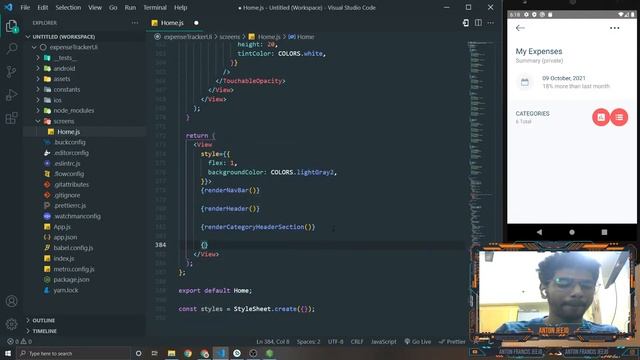Open Chrome from the taskbar
The width and height of the screenshot is (640, 360).
coord(188,353)
